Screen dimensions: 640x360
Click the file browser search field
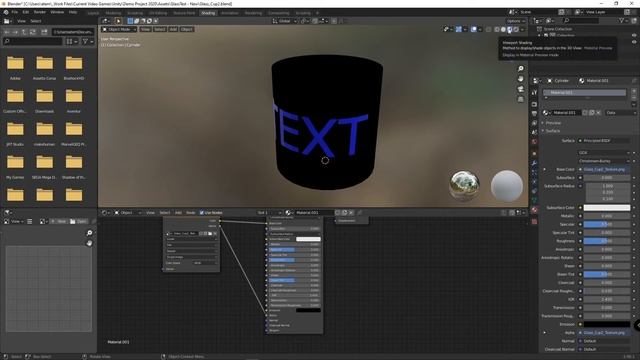click(33, 41)
